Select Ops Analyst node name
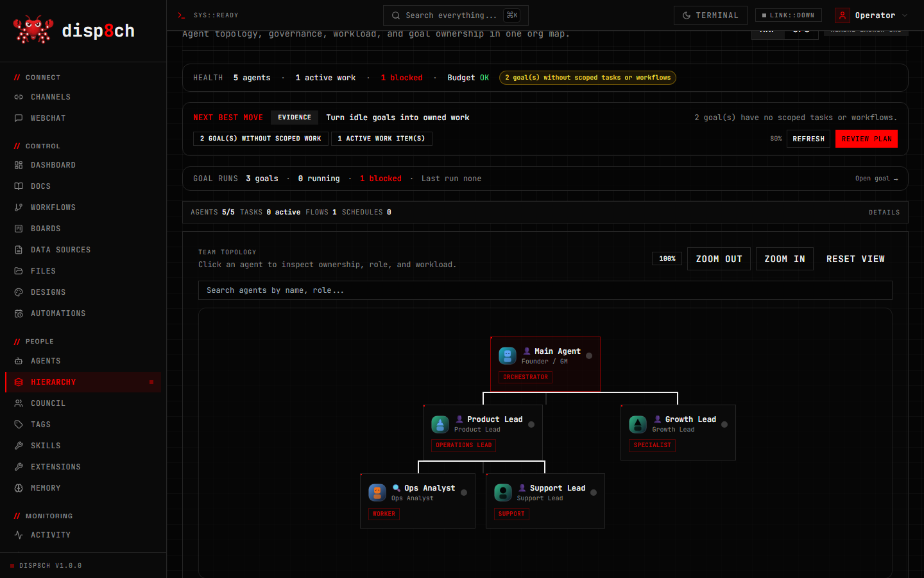Image resolution: width=924 pixels, height=578 pixels. click(429, 488)
